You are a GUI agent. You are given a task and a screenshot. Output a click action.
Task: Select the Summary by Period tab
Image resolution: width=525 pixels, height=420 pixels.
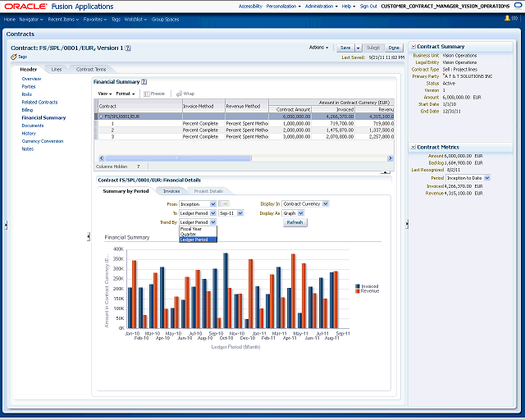[x=126, y=191]
